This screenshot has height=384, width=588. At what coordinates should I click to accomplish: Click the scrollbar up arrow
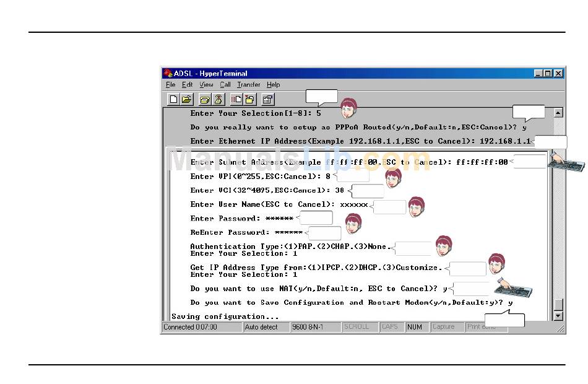pyautogui.click(x=558, y=113)
